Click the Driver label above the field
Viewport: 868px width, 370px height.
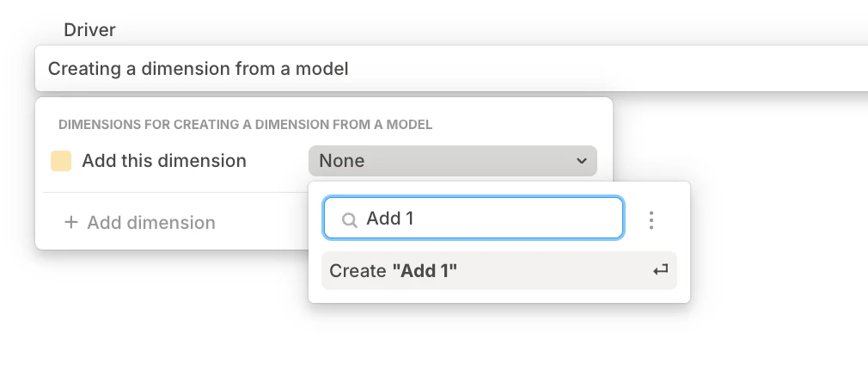89,29
